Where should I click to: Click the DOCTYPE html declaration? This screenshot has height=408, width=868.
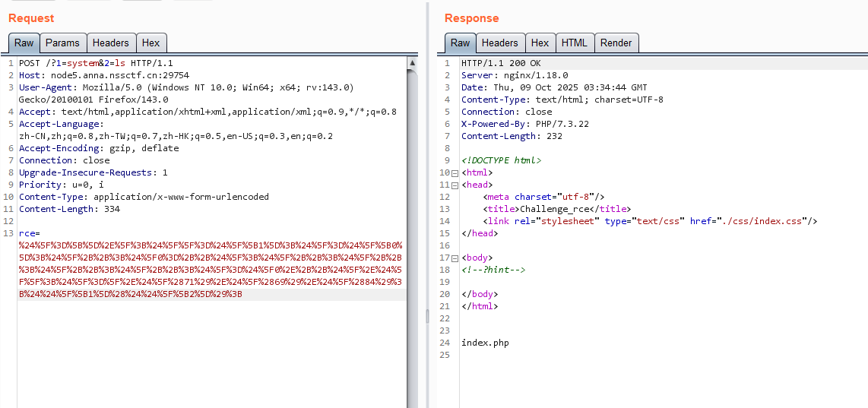point(501,160)
